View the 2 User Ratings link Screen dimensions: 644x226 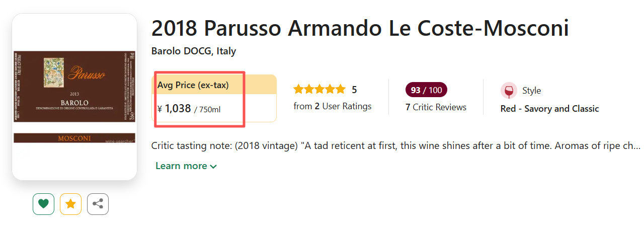click(x=333, y=106)
